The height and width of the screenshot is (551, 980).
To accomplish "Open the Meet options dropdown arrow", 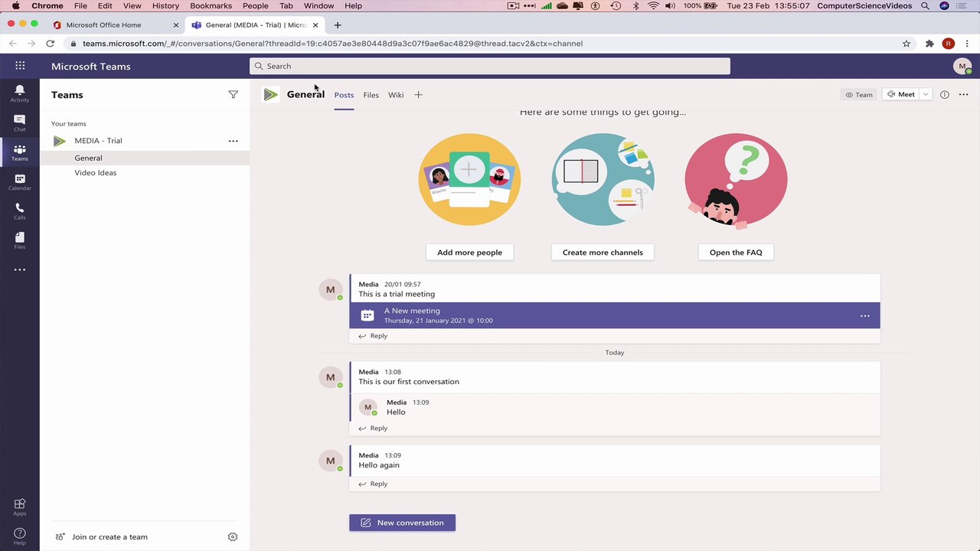I will point(926,95).
